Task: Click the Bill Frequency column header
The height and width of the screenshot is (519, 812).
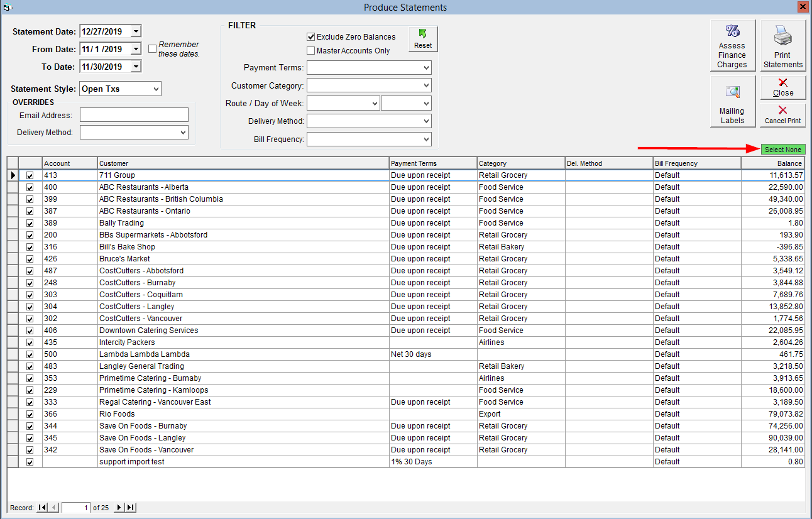Action: (697, 163)
